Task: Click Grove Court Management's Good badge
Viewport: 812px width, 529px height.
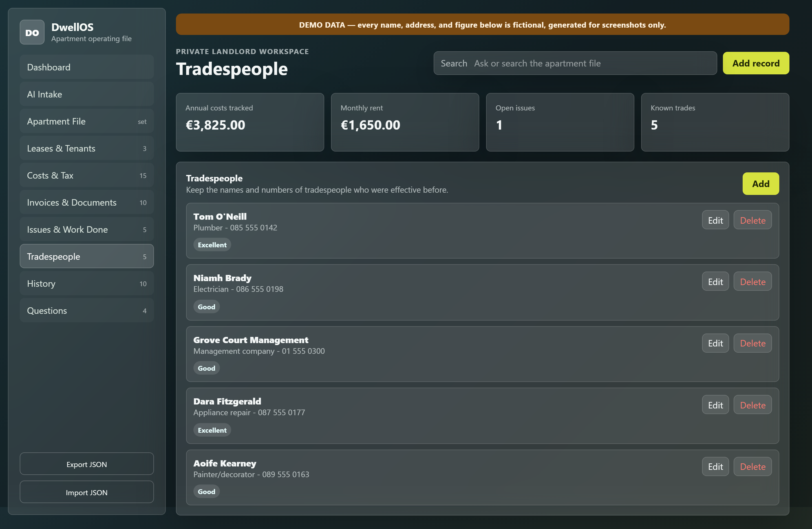Action: pyautogui.click(x=206, y=368)
